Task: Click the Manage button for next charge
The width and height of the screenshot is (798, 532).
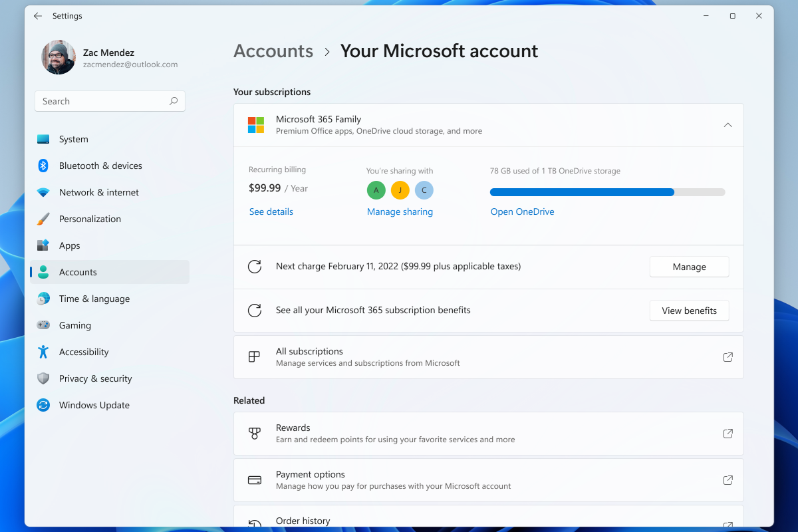Action: tap(689, 267)
